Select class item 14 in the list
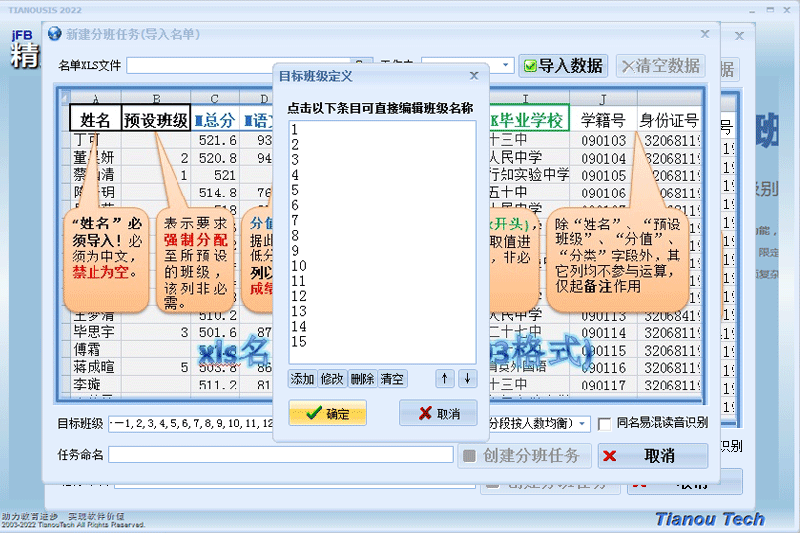Screen dimensions: 800x533 [x=382, y=326]
